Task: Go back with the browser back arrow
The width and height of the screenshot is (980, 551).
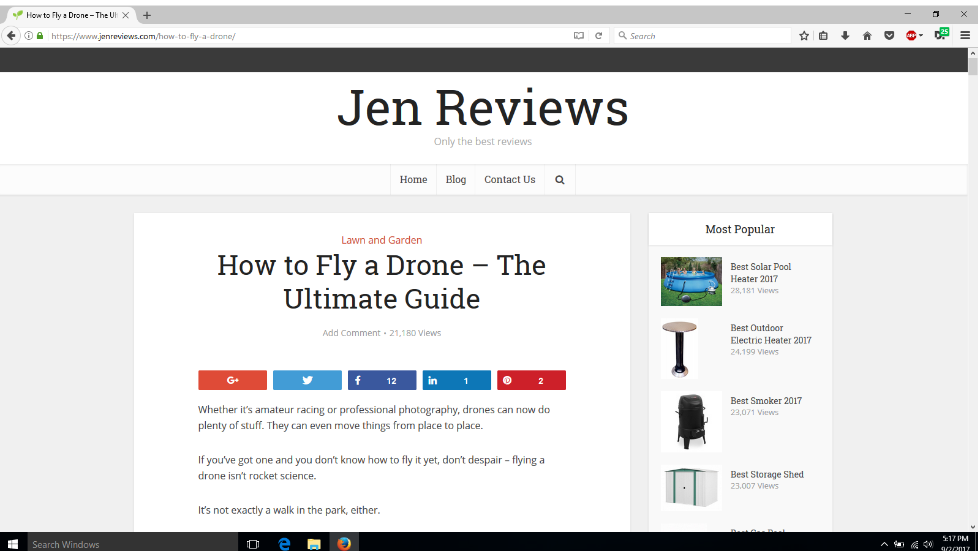Action: tap(11, 36)
